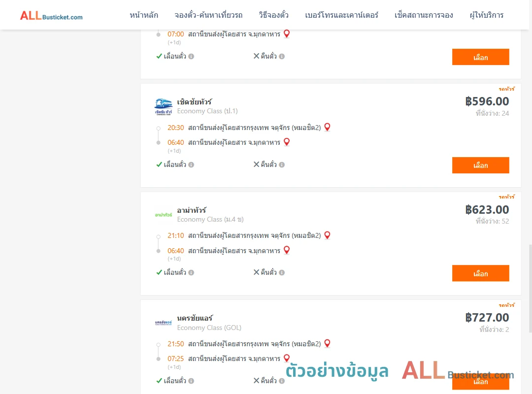Click the map pin beside เชิดชัยทัวร์ 06:40 arrival

click(287, 142)
